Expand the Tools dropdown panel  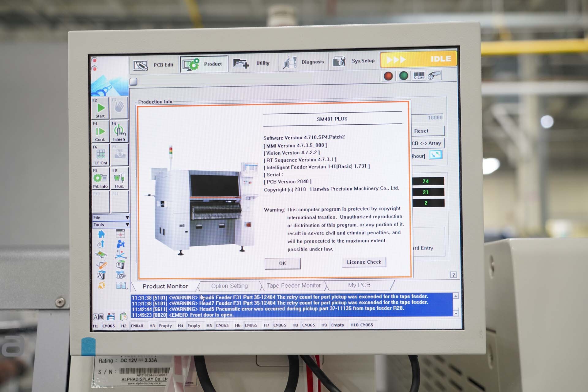[111, 225]
